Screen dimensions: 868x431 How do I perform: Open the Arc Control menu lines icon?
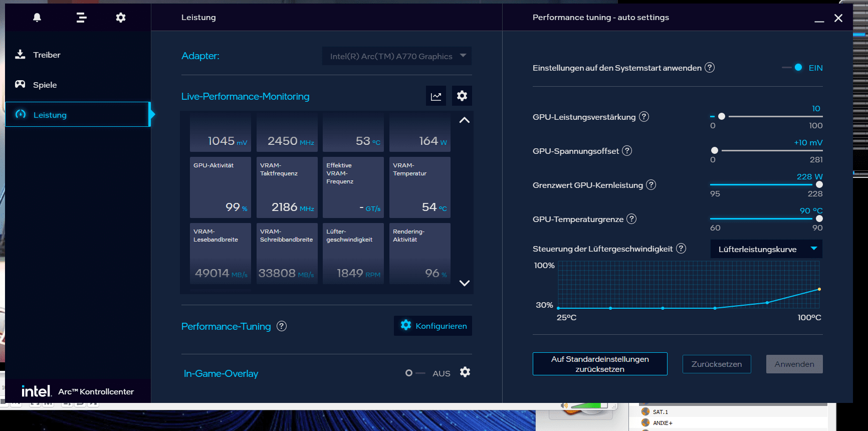81,18
